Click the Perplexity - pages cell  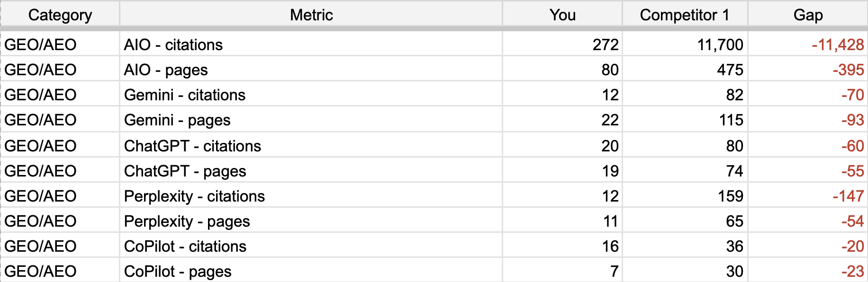187,221
